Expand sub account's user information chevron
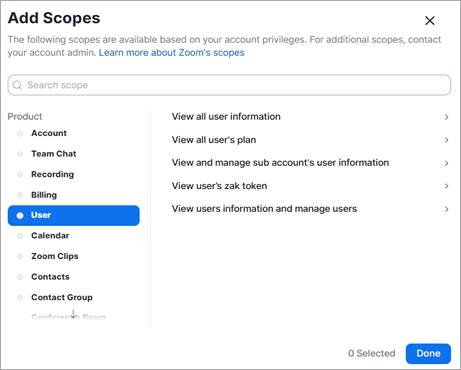Viewport: 461px width, 370px height. coord(446,163)
